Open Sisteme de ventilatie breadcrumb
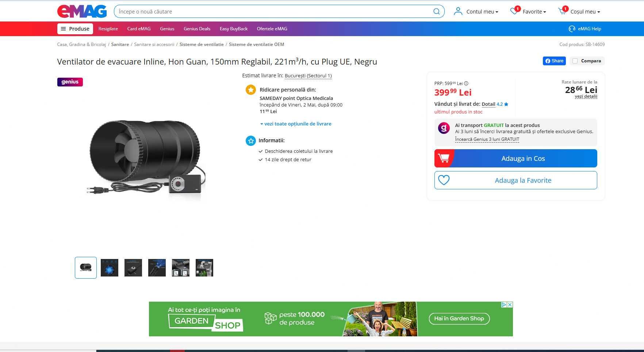644x352 pixels. pos(202,45)
